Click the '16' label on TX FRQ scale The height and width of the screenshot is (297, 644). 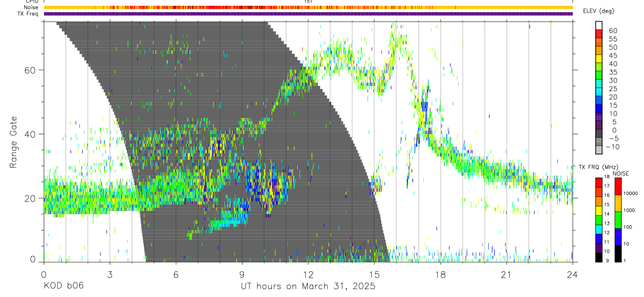[607, 195]
